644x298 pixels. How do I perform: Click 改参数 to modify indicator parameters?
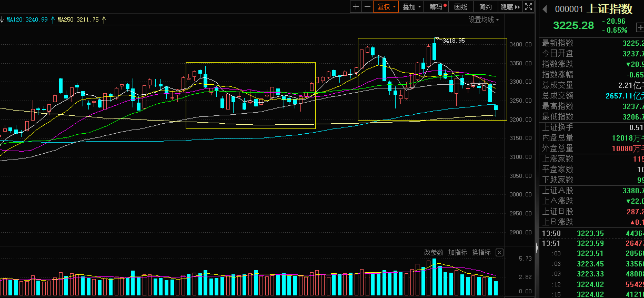[x=434, y=253]
